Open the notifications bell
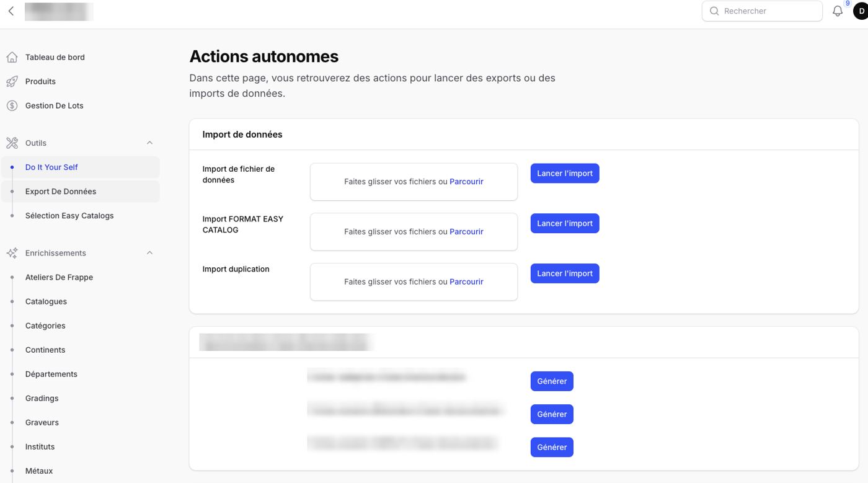The image size is (868, 483). coord(838,11)
